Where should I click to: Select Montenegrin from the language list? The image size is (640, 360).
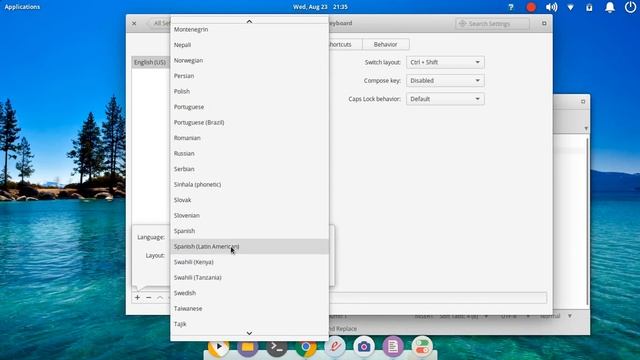[249, 29]
